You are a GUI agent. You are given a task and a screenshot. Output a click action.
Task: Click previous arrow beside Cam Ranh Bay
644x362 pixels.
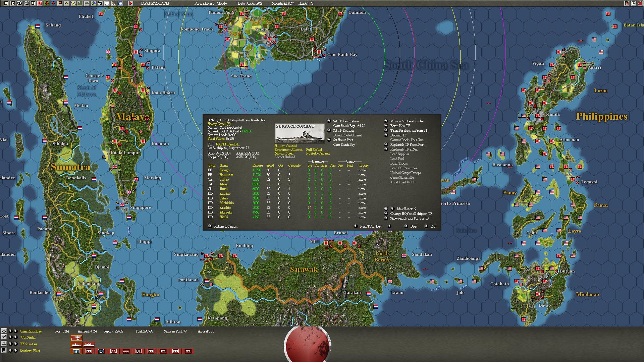(x=10, y=331)
